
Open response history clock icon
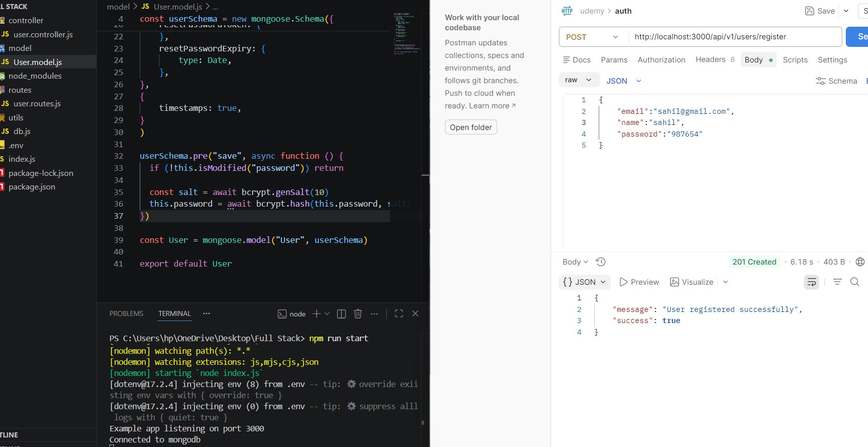pos(601,262)
